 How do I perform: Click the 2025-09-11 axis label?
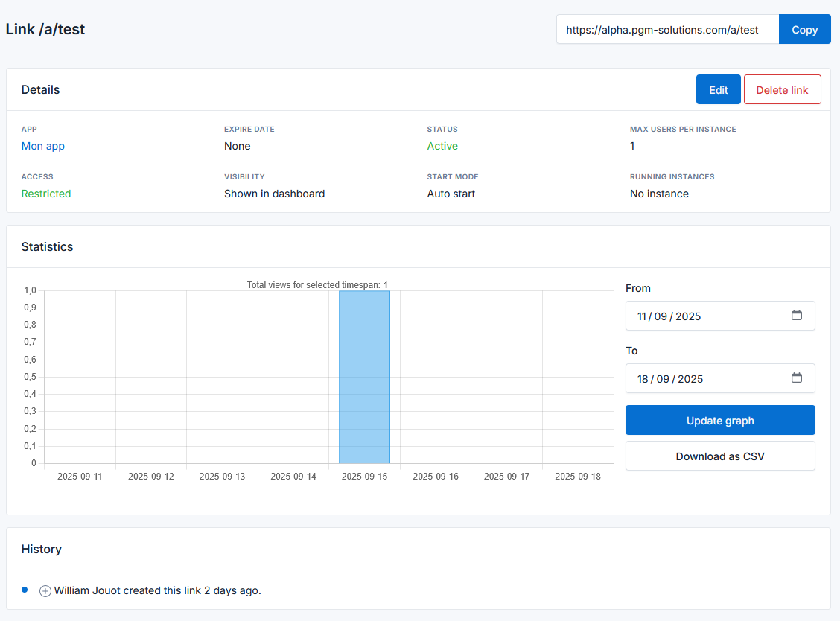pyautogui.click(x=80, y=477)
